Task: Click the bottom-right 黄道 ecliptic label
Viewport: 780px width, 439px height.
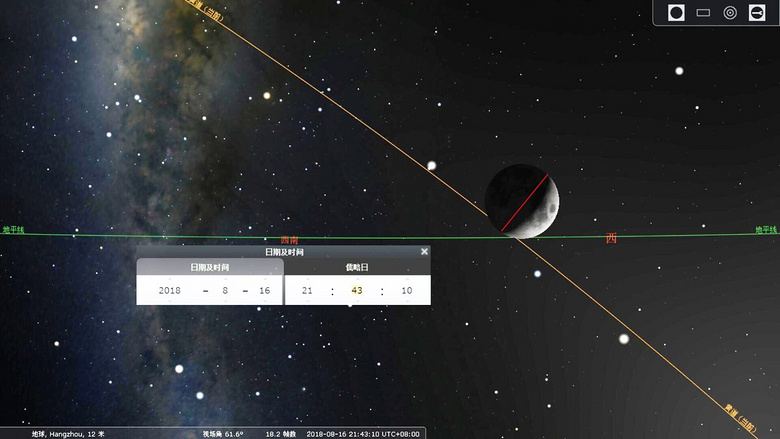Action: tap(741, 418)
